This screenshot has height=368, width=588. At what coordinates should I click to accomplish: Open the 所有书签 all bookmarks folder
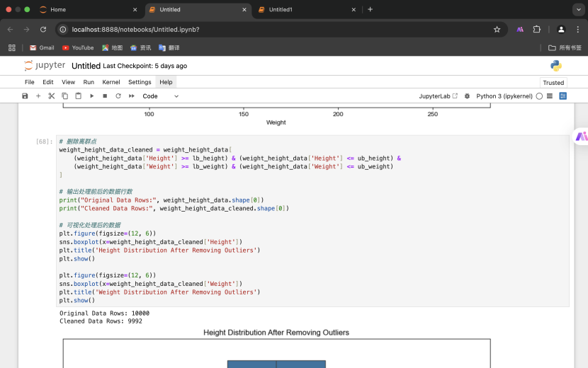tap(565, 47)
